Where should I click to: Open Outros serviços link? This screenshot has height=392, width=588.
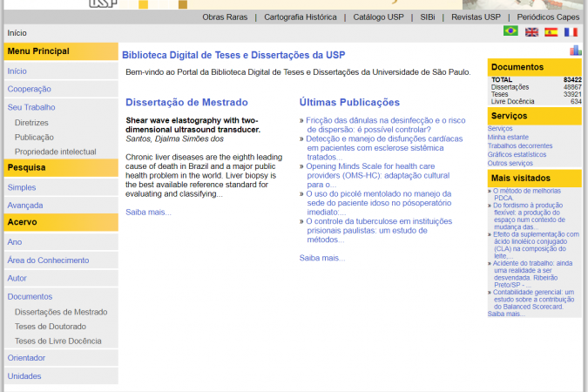click(510, 163)
